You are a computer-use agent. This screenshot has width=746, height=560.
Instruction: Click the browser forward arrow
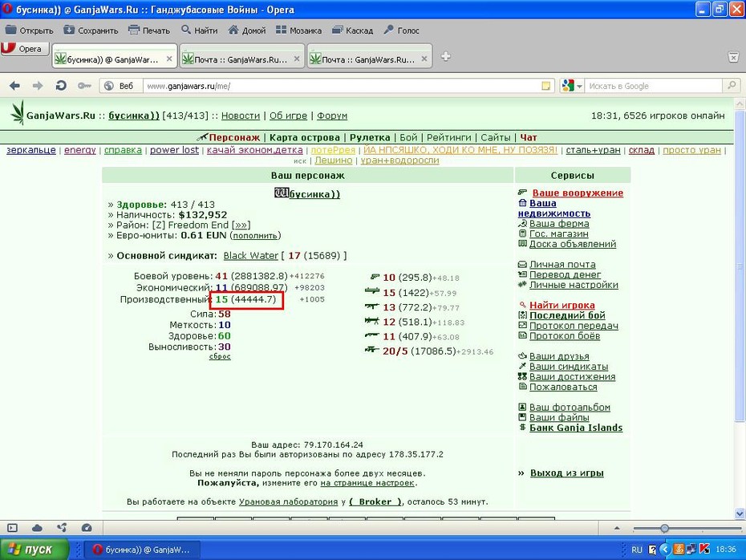pos(37,86)
